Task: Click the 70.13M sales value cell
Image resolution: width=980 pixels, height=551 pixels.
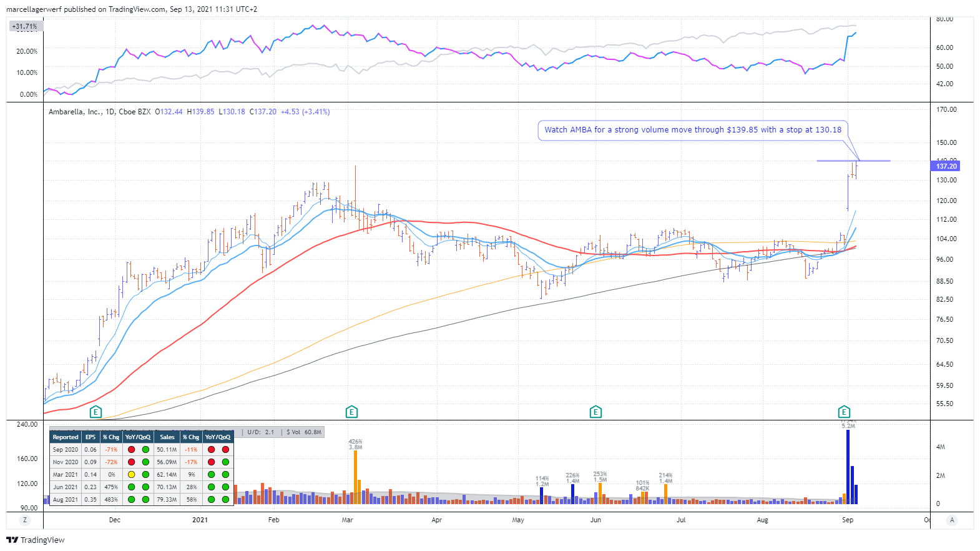Action: pos(167,487)
